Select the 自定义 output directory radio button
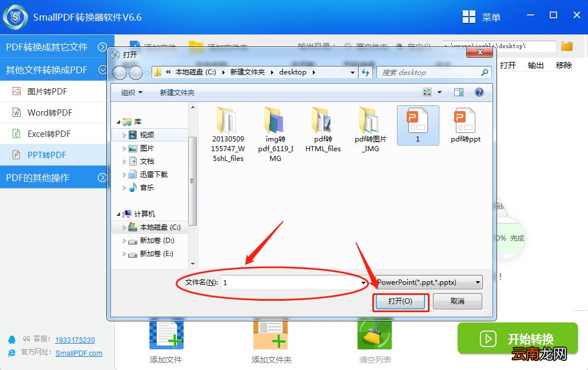Image resolution: width=588 pixels, height=370 pixels. 399,46
